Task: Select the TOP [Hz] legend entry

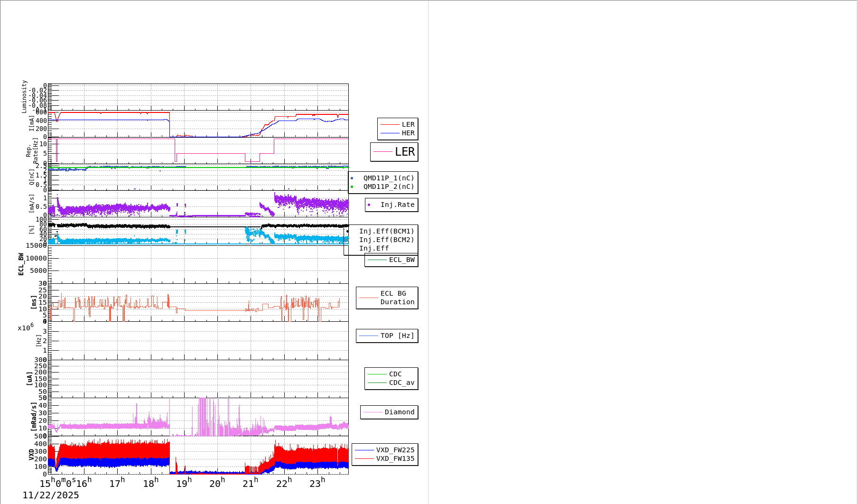Action: [387, 336]
